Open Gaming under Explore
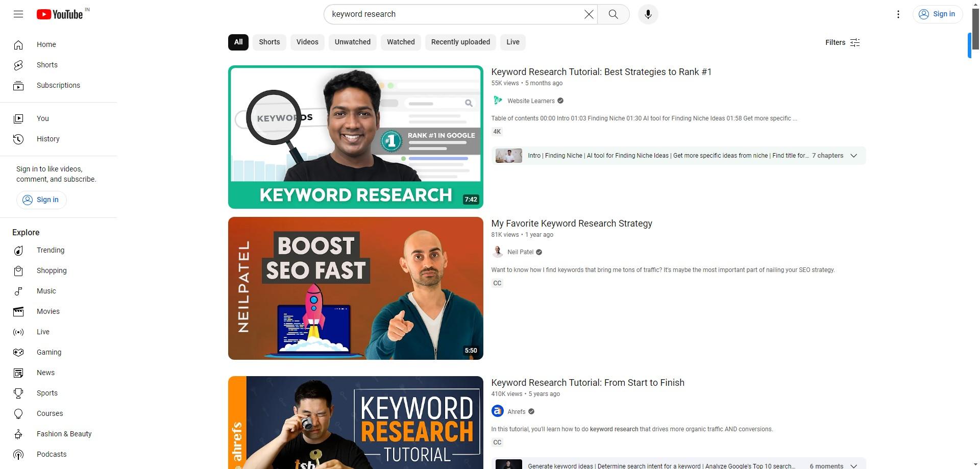 pos(59,352)
